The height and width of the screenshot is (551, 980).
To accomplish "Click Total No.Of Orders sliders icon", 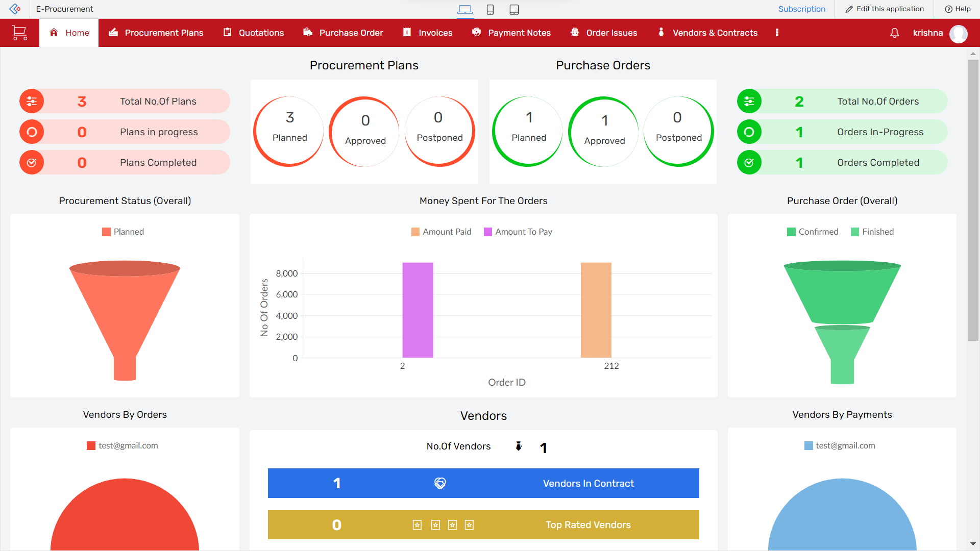I will (749, 102).
